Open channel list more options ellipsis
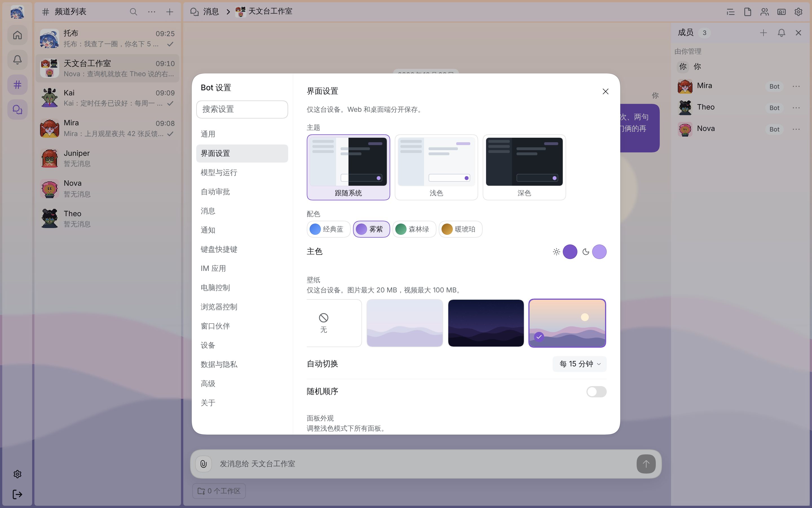812x508 pixels. 152,12
